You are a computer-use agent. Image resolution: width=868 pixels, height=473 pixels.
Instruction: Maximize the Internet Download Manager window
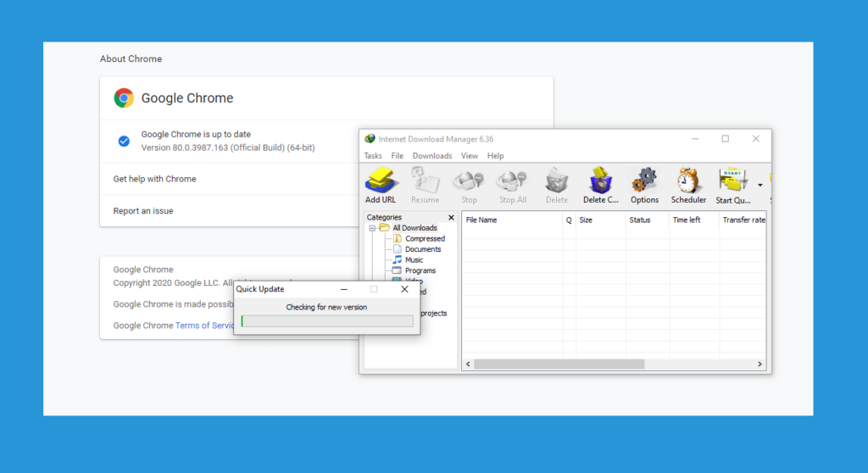pyautogui.click(x=726, y=139)
